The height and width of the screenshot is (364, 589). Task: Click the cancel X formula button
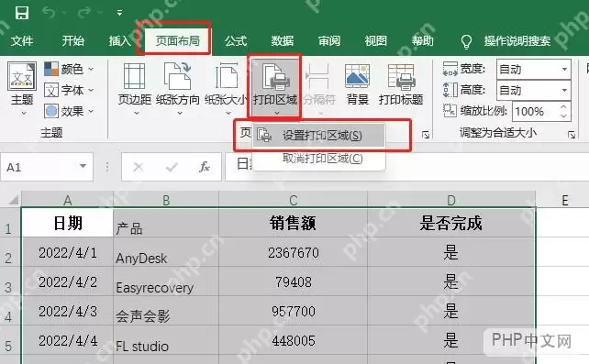(139, 167)
